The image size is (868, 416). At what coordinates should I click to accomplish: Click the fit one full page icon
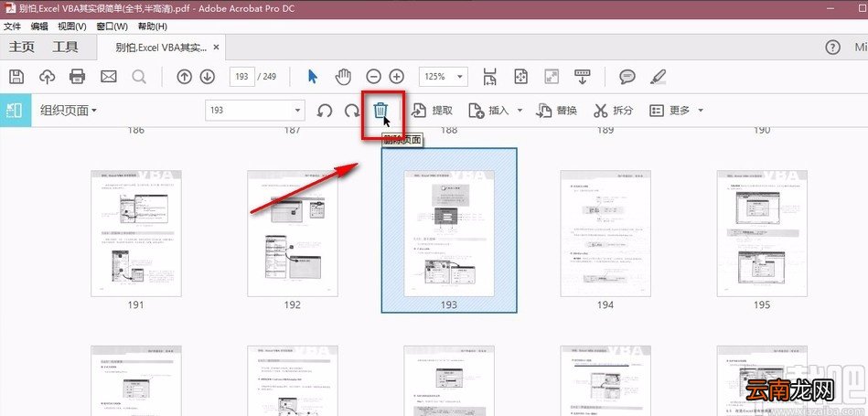coord(521,76)
